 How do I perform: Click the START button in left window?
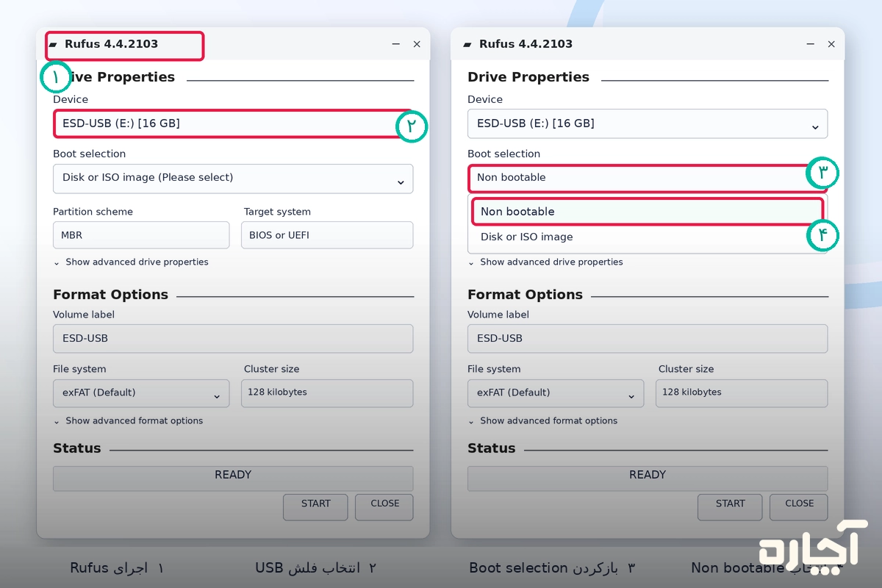(316, 506)
